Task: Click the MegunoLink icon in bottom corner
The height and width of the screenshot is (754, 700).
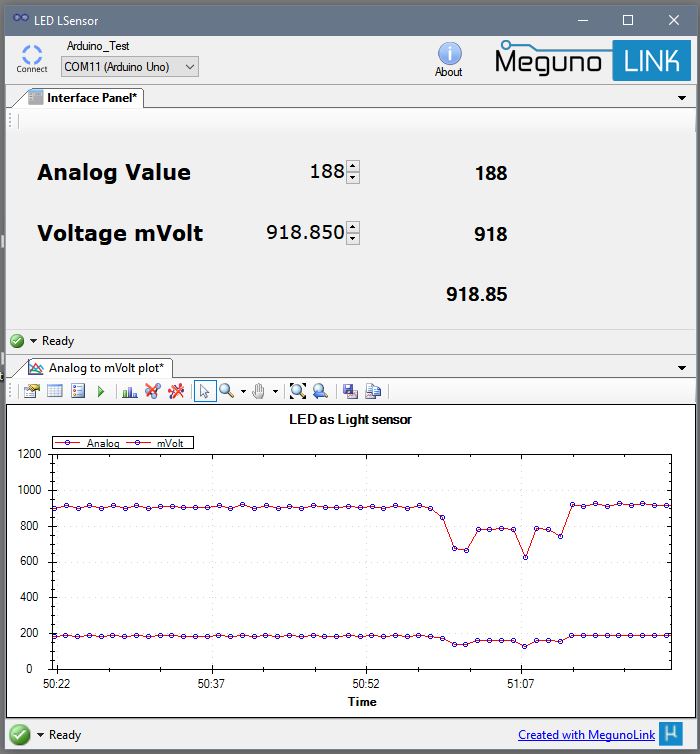Action: tap(671, 734)
